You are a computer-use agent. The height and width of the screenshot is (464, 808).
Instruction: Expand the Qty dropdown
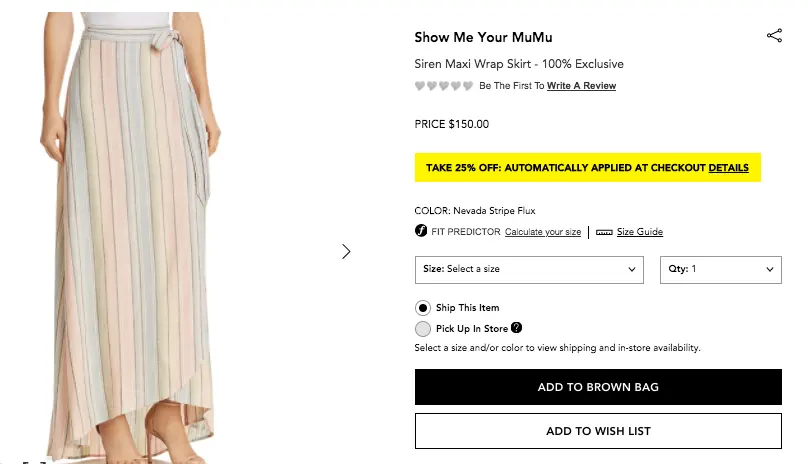click(x=720, y=269)
